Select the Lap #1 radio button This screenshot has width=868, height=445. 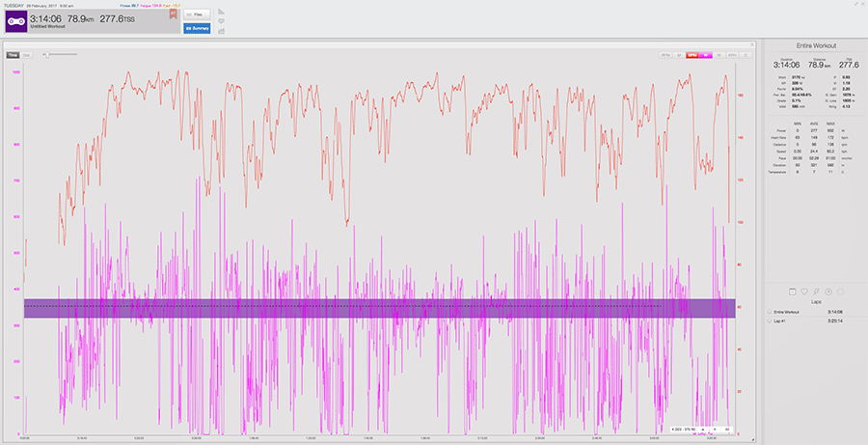point(769,320)
